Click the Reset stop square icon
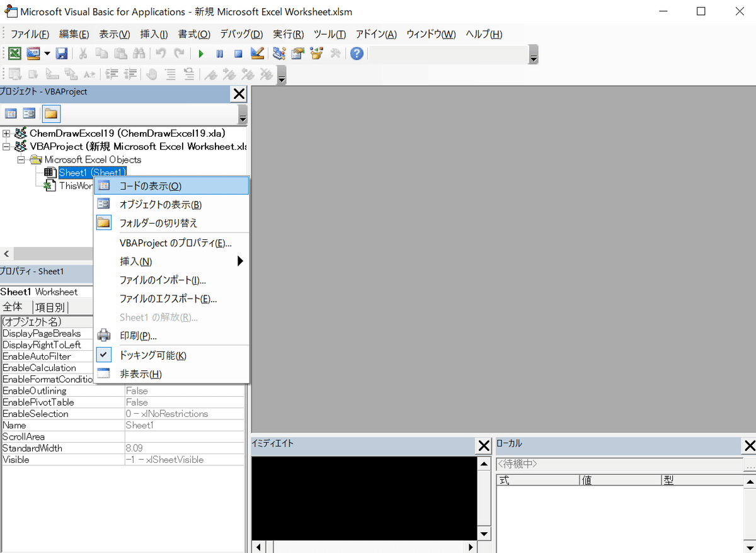The width and height of the screenshot is (756, 553). point(238,54)
